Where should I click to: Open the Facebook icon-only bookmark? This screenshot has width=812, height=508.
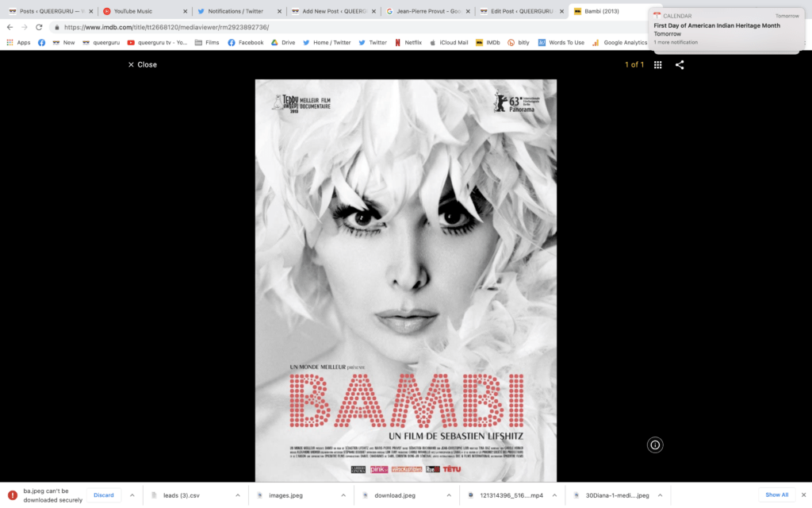[41, 43]
